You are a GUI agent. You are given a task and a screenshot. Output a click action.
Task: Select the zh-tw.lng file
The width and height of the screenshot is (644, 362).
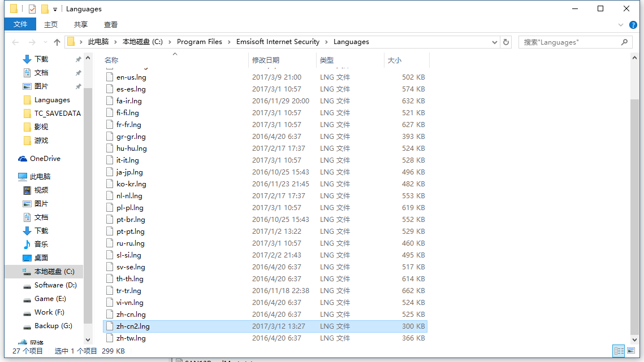(131, 338)
